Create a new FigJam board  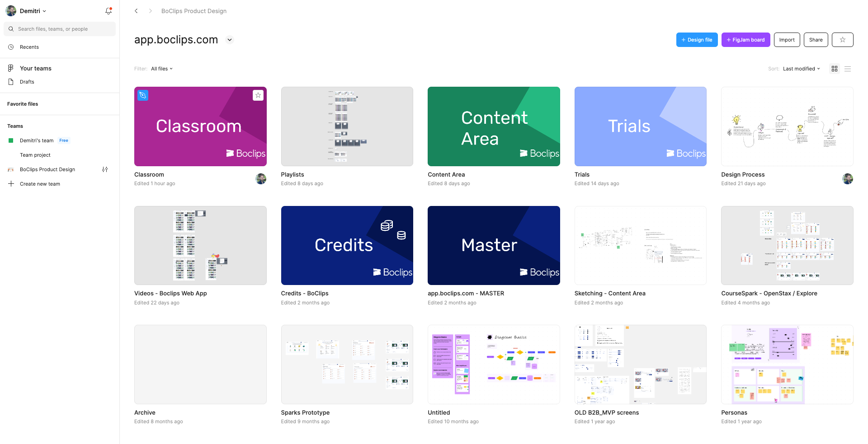coord(745,40)
